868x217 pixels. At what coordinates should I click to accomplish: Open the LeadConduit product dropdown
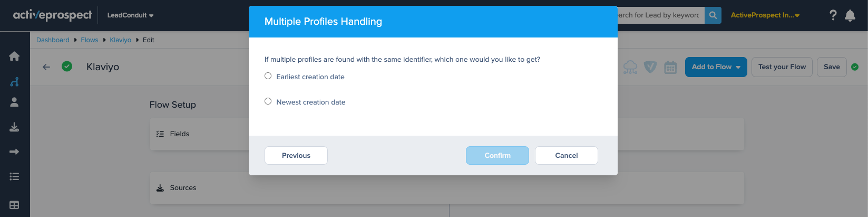click(x=130, y=15)
